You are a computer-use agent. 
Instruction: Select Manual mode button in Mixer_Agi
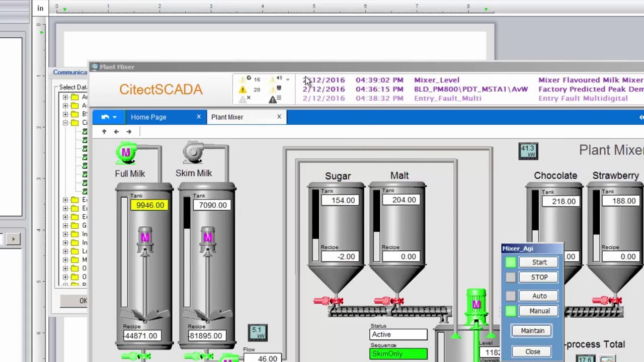pos(539,311)
